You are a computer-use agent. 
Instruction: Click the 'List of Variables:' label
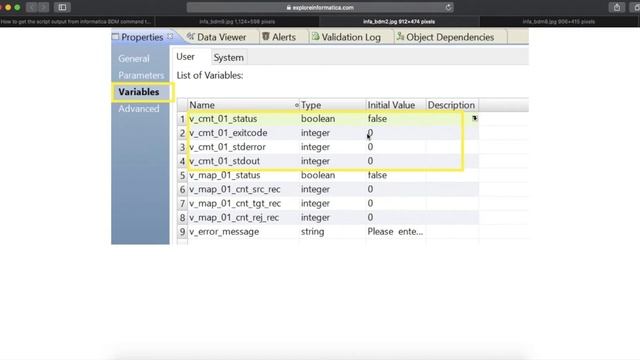pos(210,76)
